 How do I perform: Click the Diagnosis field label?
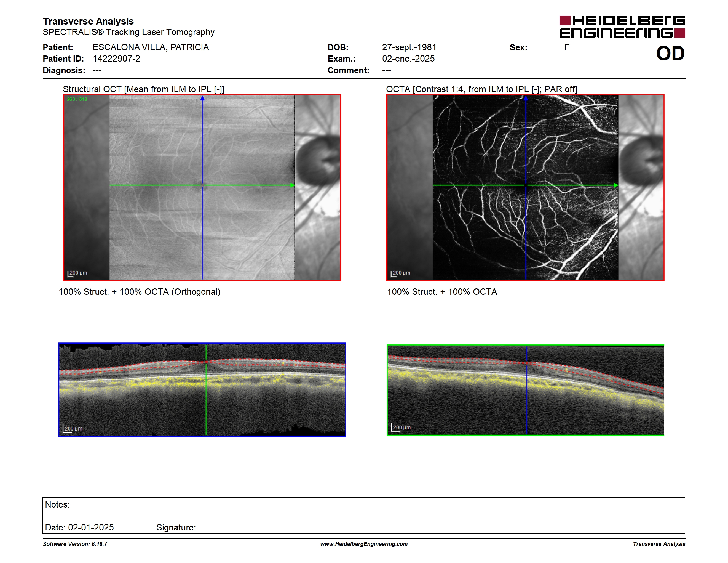[x=64, y=70]
